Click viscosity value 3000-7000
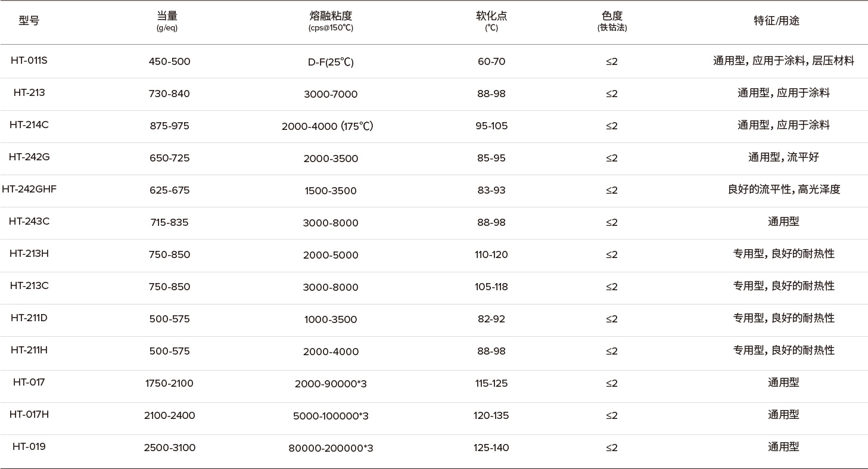868x469 pixels. coord(331,94)
